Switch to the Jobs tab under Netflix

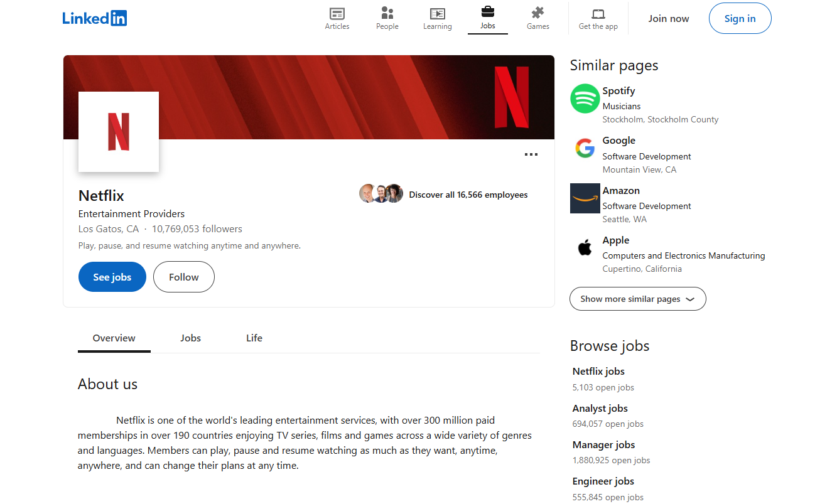pyautogui.click(x=190, y=338)
